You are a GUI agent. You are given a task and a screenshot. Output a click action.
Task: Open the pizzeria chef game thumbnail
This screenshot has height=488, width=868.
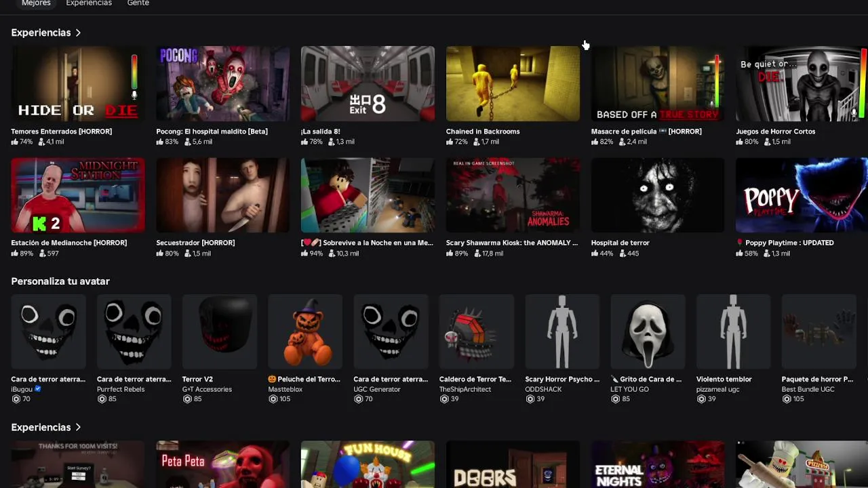(802, 464)
